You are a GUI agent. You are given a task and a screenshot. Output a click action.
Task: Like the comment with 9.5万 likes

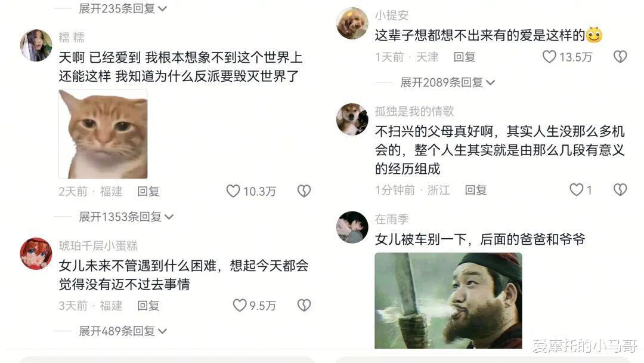point(240,306)
